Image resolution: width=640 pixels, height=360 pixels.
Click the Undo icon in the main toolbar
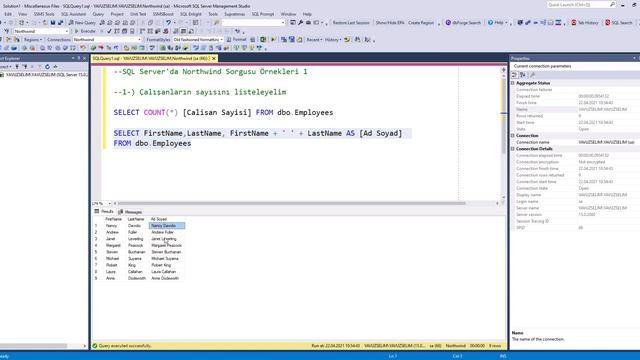(168, 23)
